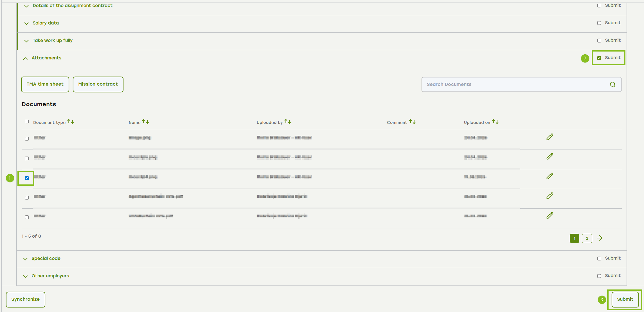Sort by Uploaded by column arrows
Viewport: 644px width, 312px height.
(x=288, y=122)
